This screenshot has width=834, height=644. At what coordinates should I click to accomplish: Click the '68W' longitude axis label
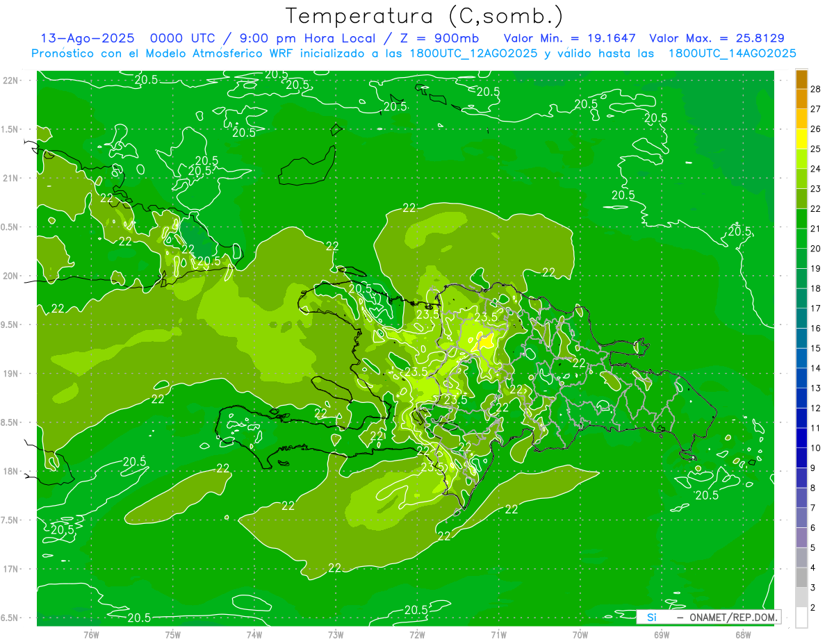[x=742, y=634]
